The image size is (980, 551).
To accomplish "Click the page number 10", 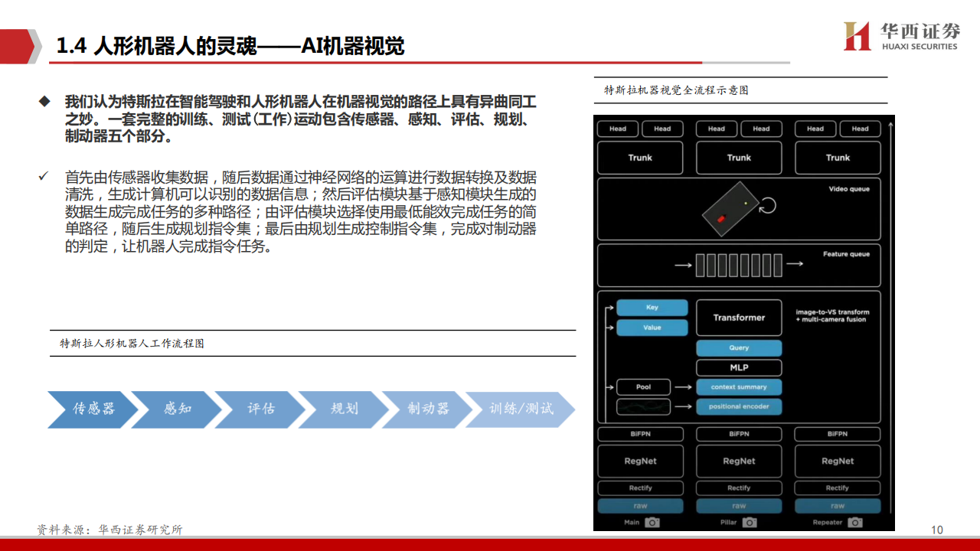I will (937, 530).
